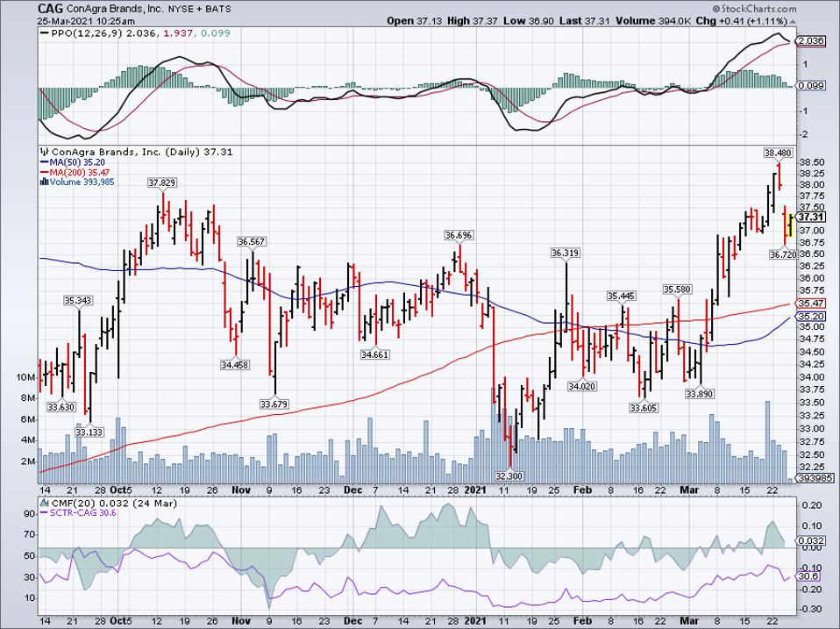
Task: Click the 35.47 MA(200) tag on right axis
Action: tap(810, 304)
